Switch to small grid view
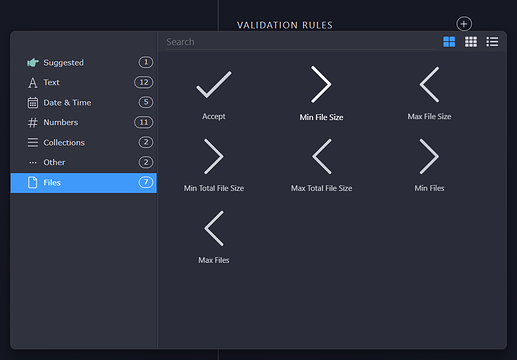 point(471,42)
